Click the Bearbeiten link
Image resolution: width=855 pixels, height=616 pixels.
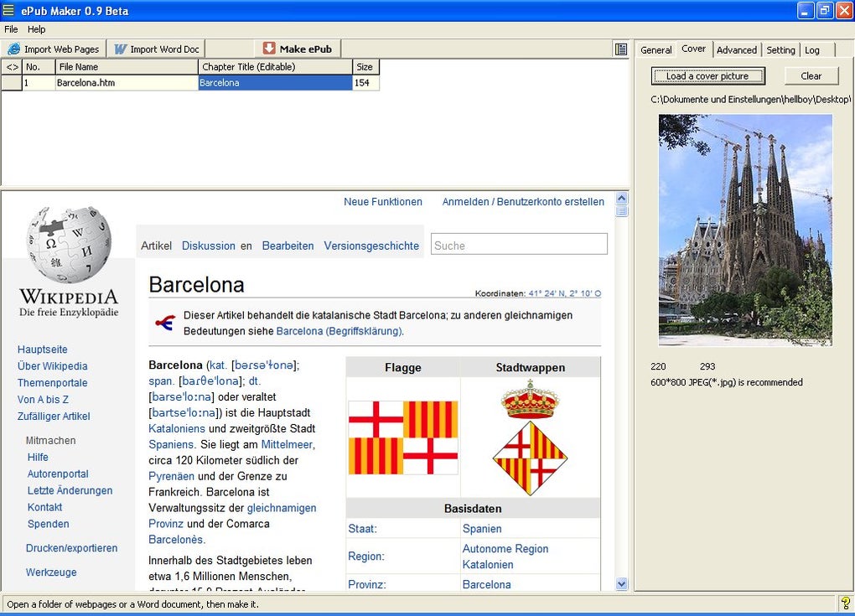[288, 246]
